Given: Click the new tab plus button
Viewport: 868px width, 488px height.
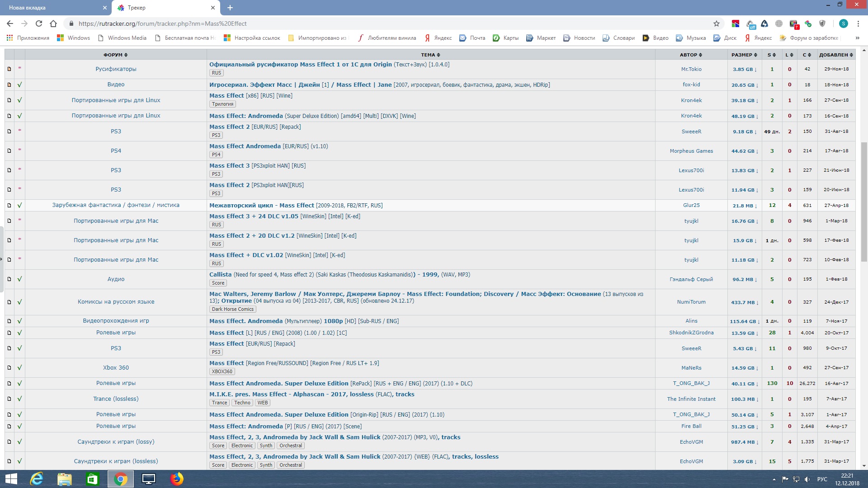Looking at the screenshot, I should click(x=230, y=8).
